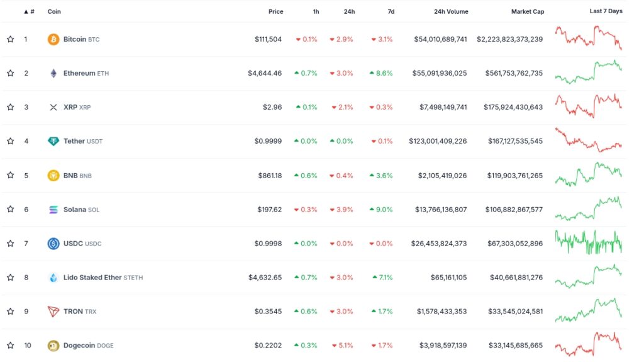Star the Solana row
Screen dimensions: 644x362
click(10, 210)
